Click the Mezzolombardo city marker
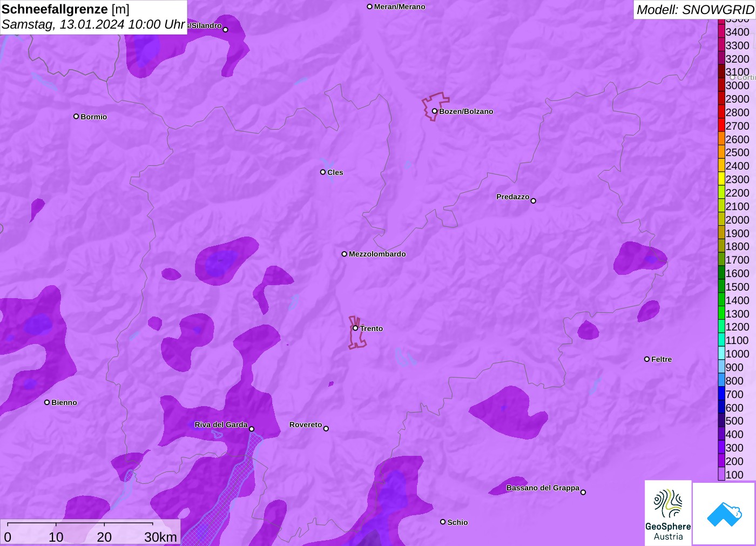Viewport: 756px width, 546px height. pyautogui.click(x=345, y=254)
